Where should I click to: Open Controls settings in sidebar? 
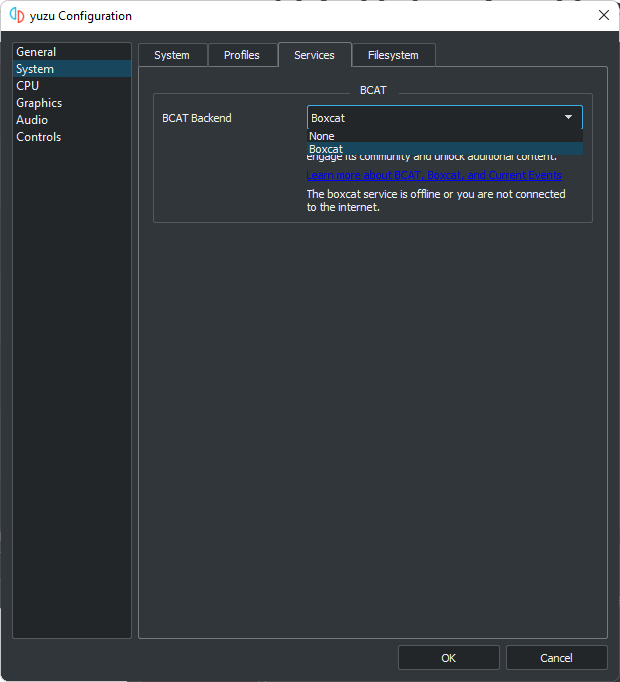point(72,137)
